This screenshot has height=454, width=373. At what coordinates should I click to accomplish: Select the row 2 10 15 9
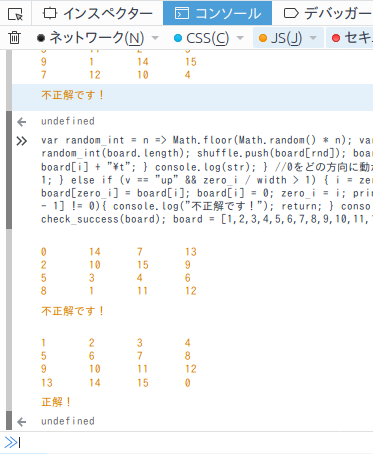[119, 265]
